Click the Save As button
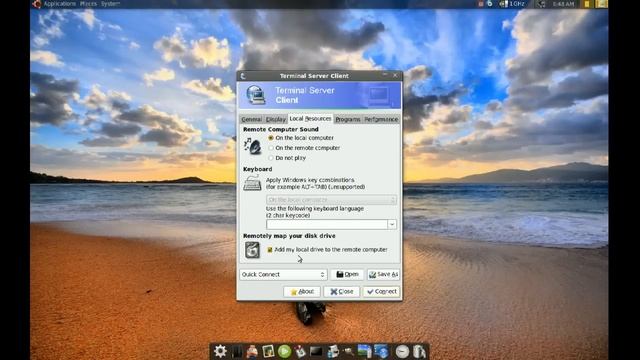 [383, 274]
